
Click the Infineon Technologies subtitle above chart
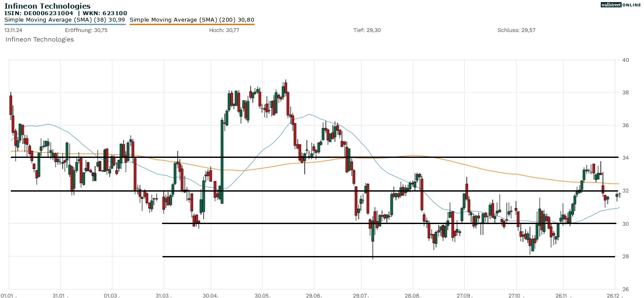[40, 39]
